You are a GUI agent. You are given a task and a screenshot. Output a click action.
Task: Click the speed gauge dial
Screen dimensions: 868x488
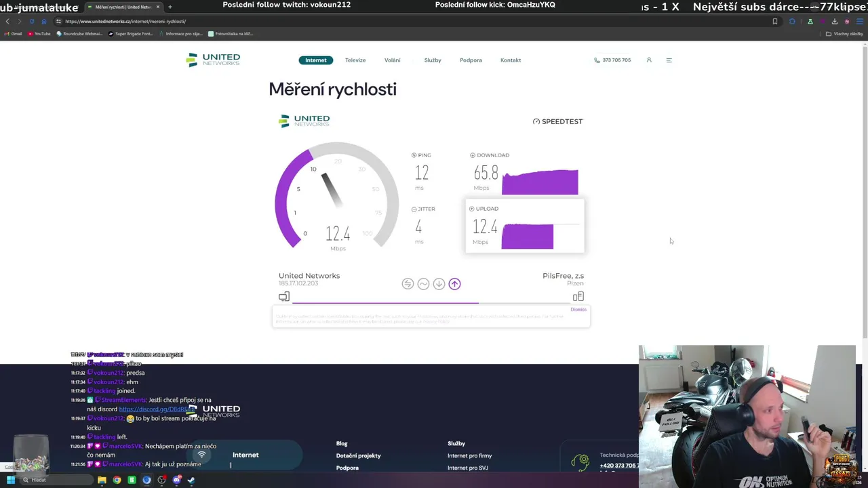(337, 197)
